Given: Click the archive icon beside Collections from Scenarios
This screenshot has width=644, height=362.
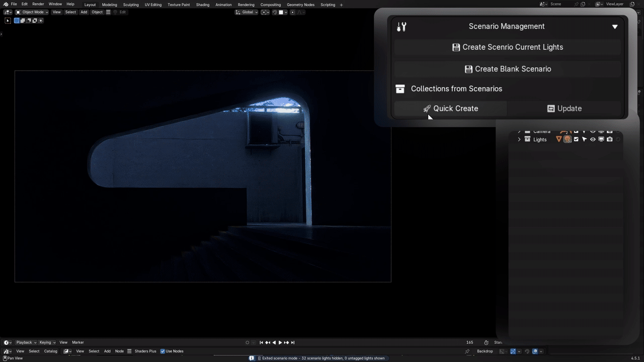Looking at the screenshot, I should 400,88.
